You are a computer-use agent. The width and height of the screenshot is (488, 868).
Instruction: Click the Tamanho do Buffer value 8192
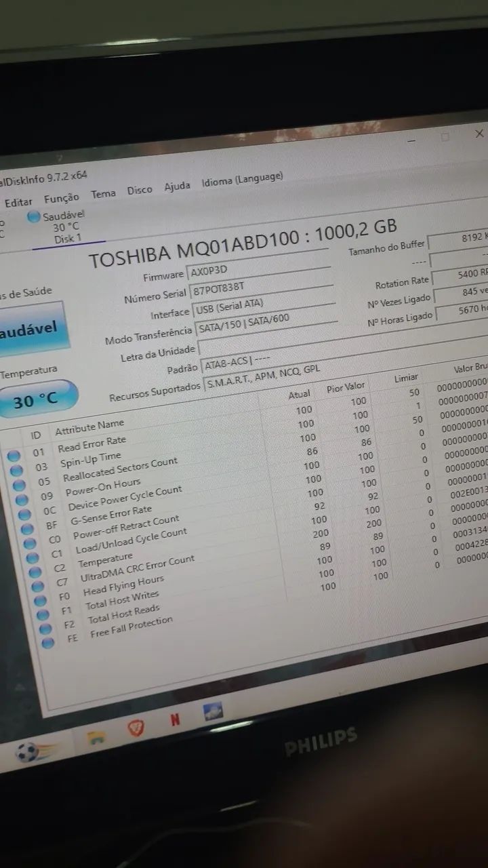[x=458, y=240]
